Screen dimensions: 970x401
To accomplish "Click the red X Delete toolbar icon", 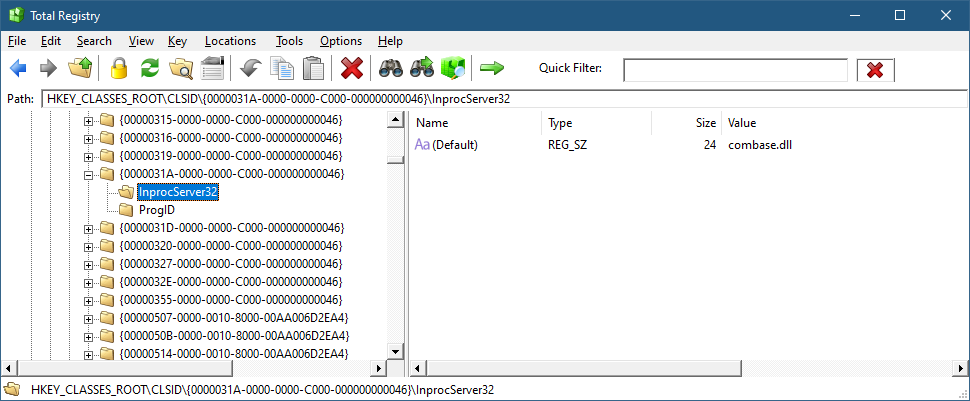I will (x=351, y=69).
